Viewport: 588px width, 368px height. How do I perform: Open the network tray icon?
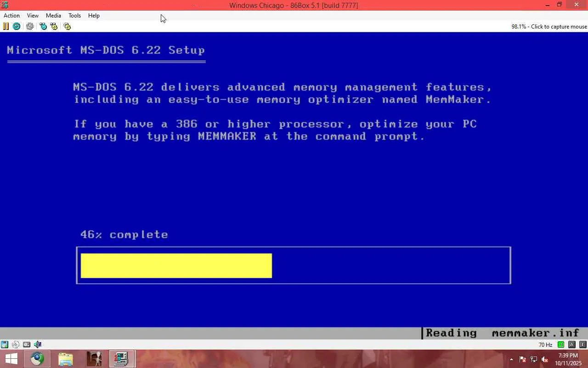click(534, 359)
